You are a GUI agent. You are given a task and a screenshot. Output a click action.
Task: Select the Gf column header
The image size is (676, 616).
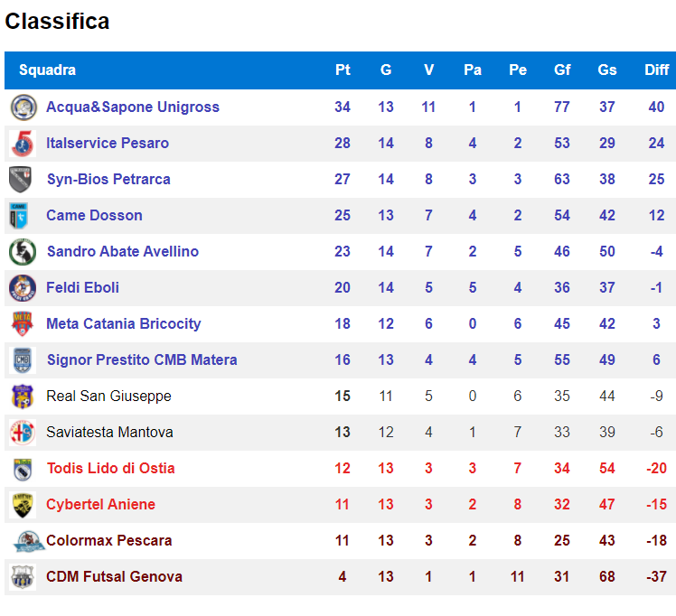click(562, 70)
